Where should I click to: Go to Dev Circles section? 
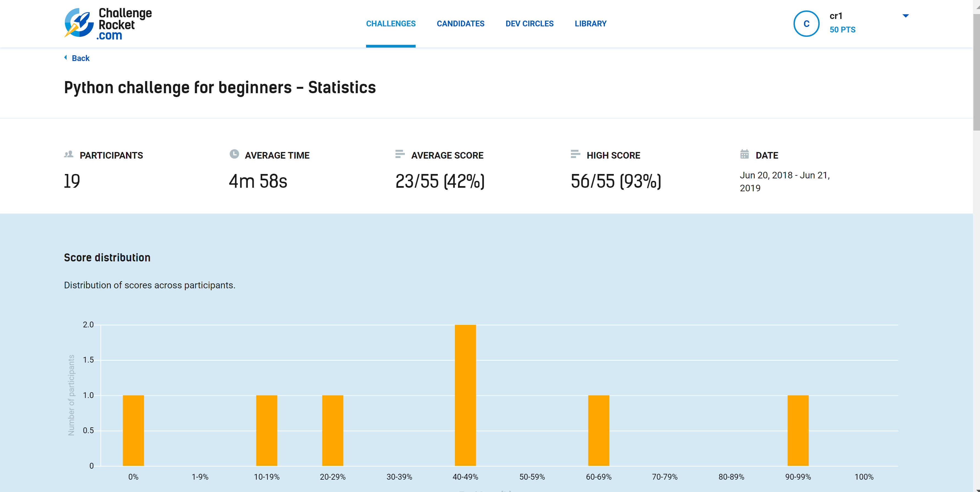click(x=529, y=24)
